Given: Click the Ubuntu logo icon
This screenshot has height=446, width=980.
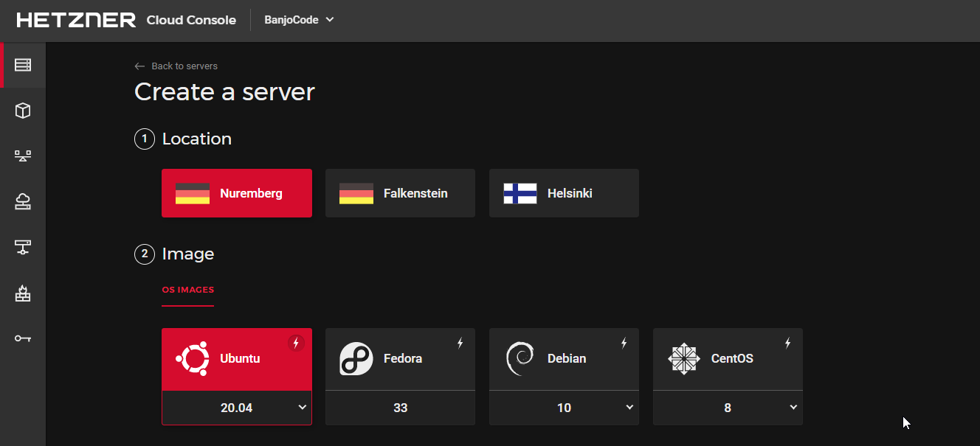Looking at the screenshot, I should tap(193, 359).
